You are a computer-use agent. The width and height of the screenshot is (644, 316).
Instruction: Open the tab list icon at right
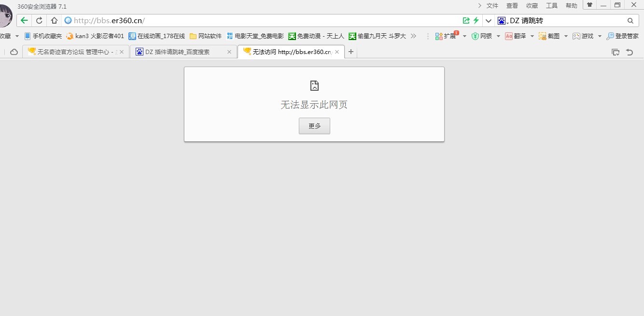(x=616, y=52)
